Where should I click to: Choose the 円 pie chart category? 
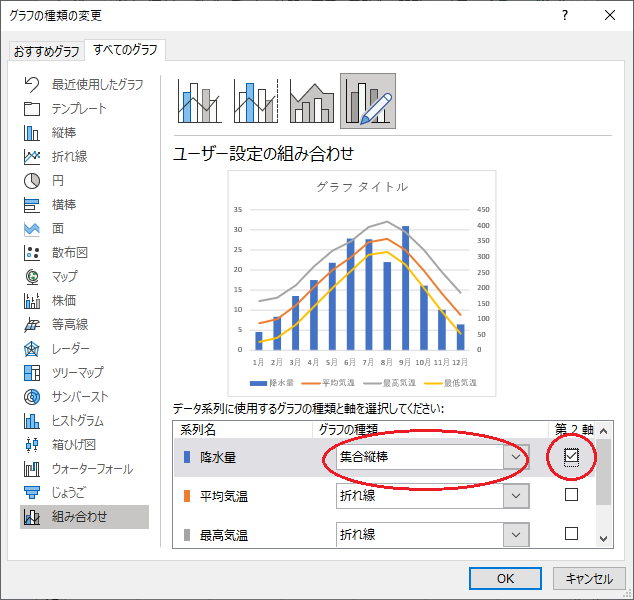click(58, 181)
